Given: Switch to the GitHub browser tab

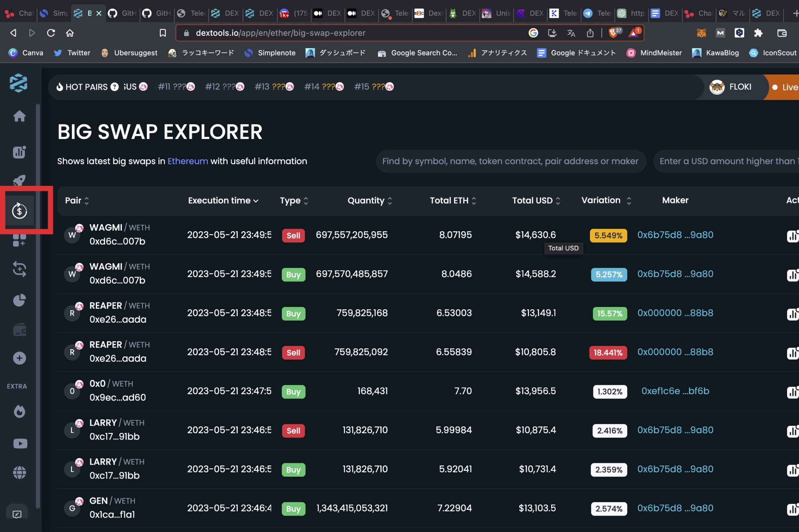Looking at the screenshot, I should pos(122,14).
